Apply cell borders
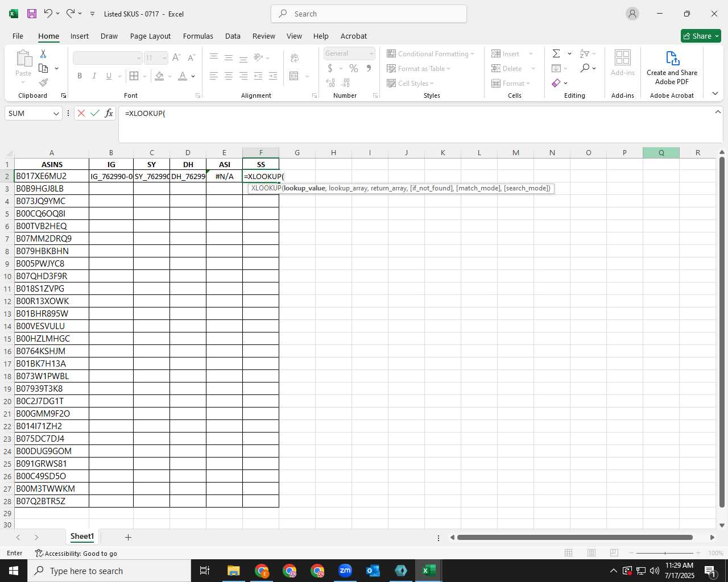Image resolution: width=728 pixels, height=582 pixels. tap(134, 76)
